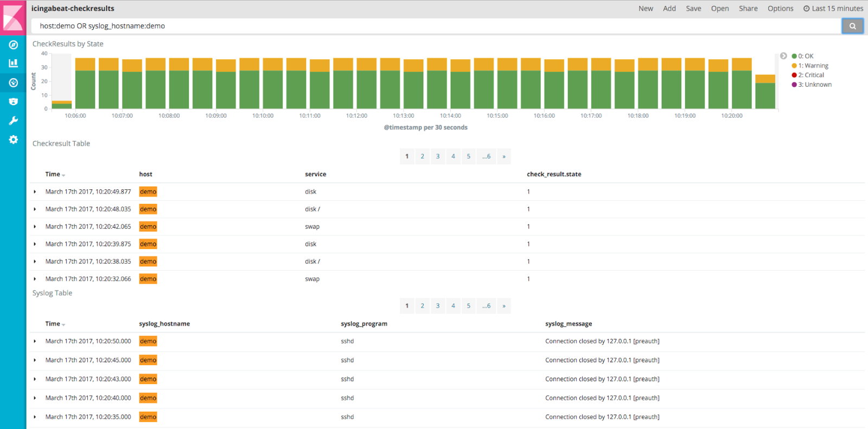This screenshot has height=429, width=868.
Task: Go to page 2 of Syslog Table
Action: (x=423, y=306)
